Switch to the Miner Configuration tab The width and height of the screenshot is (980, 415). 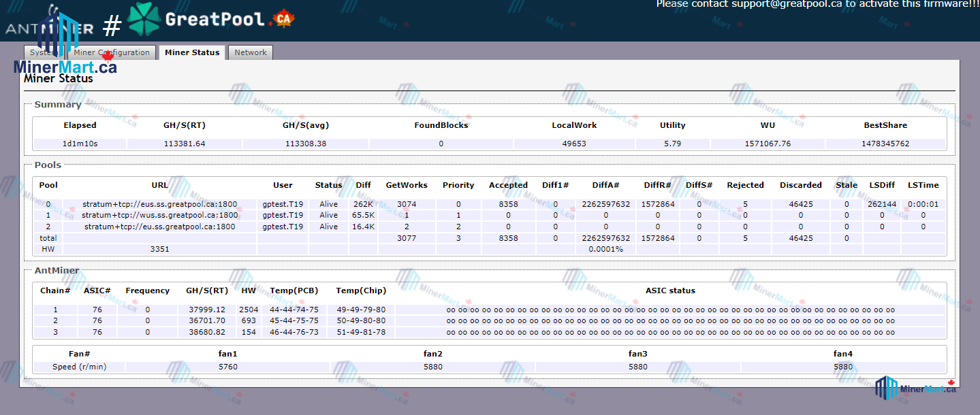[x=112, y=52]
